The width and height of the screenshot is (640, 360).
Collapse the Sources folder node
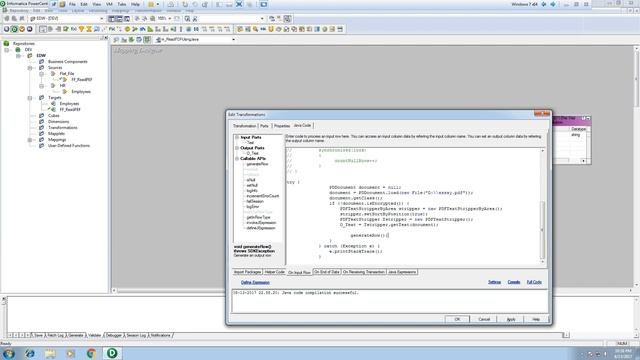click(x=30, y=68)
